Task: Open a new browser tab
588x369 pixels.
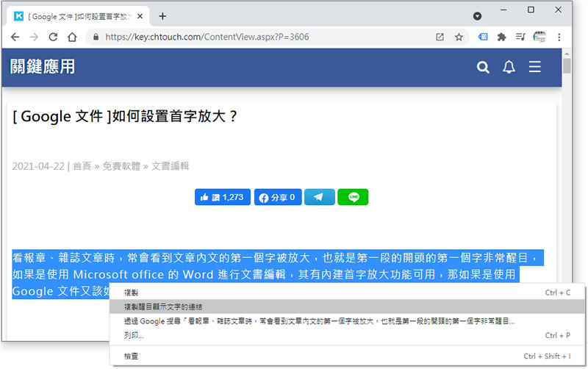Action: coord(162,16)
